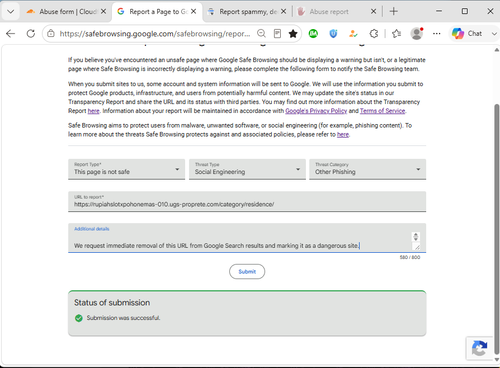500x368 pixels.
Task: Open the Report Type dropdown
Action: click(126, 169)
